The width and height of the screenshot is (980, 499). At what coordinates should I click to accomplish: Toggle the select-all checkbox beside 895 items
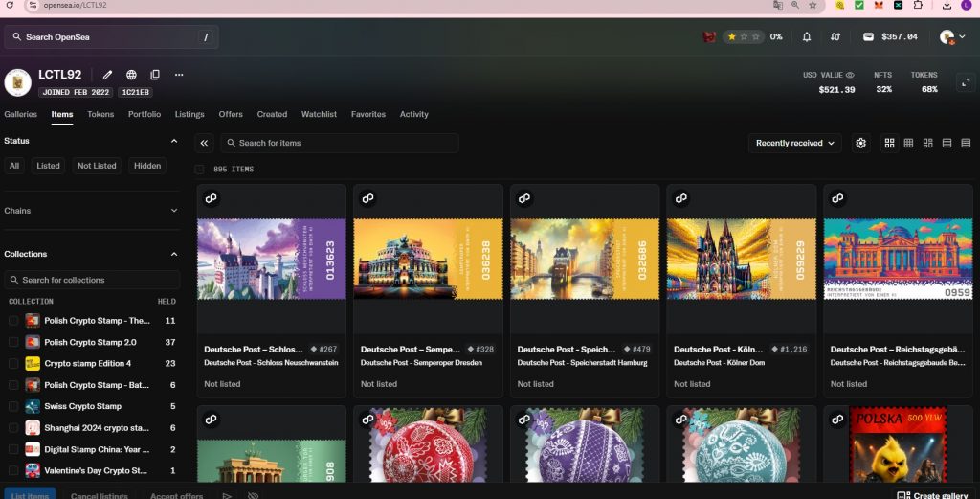click(x=200, y=169)
